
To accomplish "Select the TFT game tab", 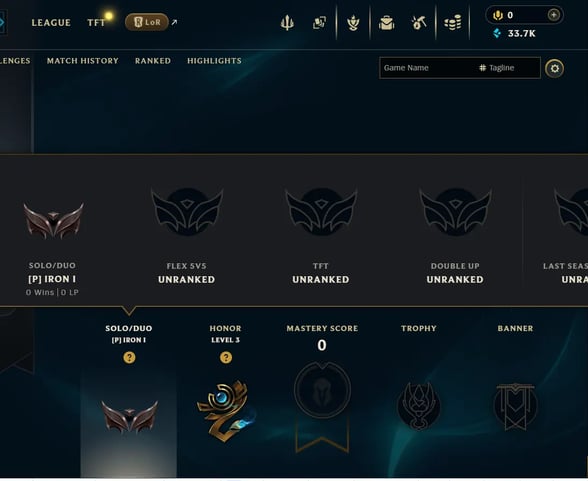I will pos(96,23).
